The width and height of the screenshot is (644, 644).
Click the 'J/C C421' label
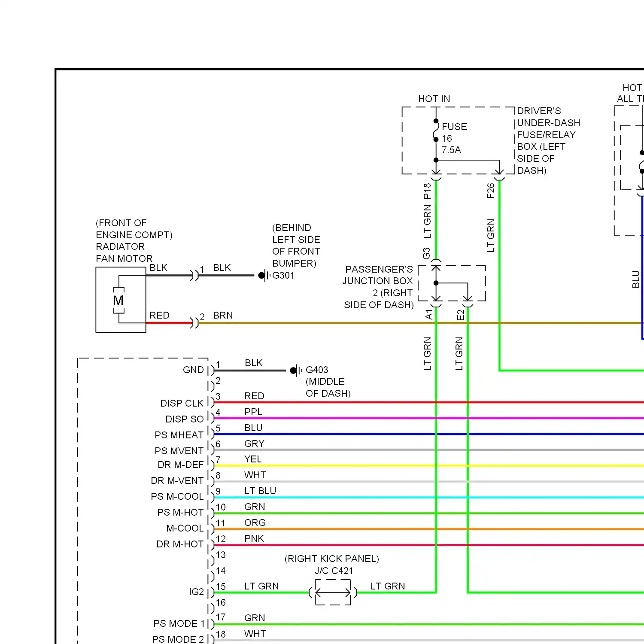[x=334, y=571]
